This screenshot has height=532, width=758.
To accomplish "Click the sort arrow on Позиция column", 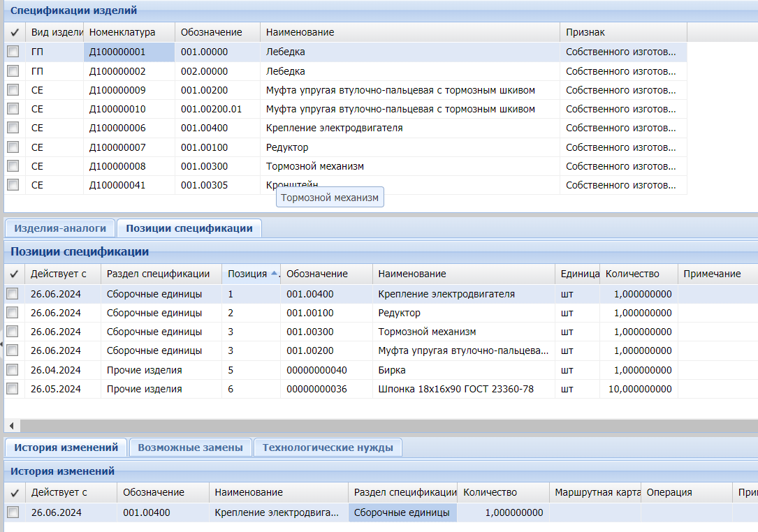I will [x=274, y=274].
